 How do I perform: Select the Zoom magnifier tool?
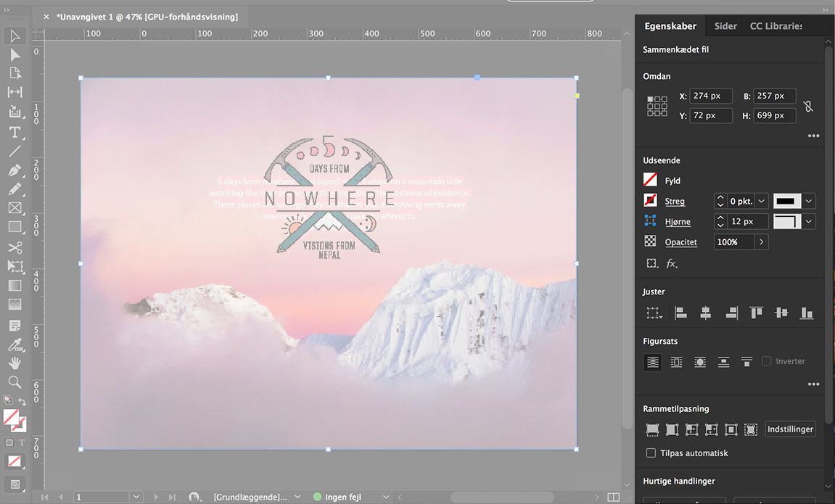click(x=15, y=381)
